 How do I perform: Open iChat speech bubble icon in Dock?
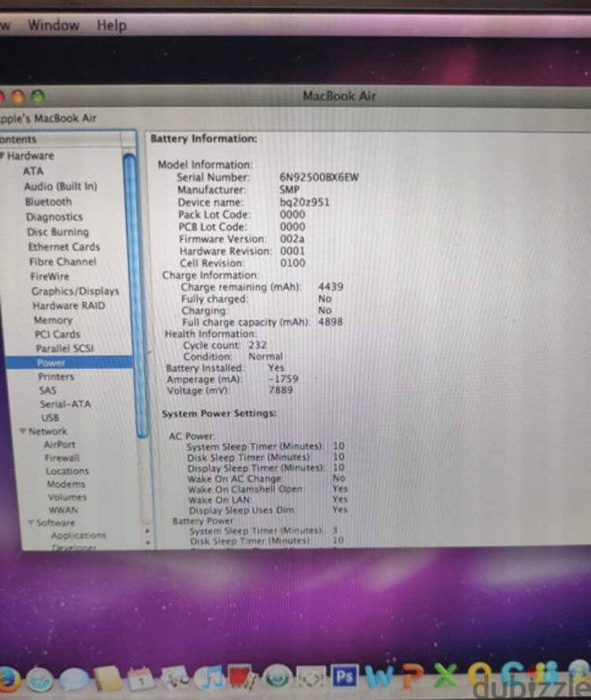tap(74, 680)
